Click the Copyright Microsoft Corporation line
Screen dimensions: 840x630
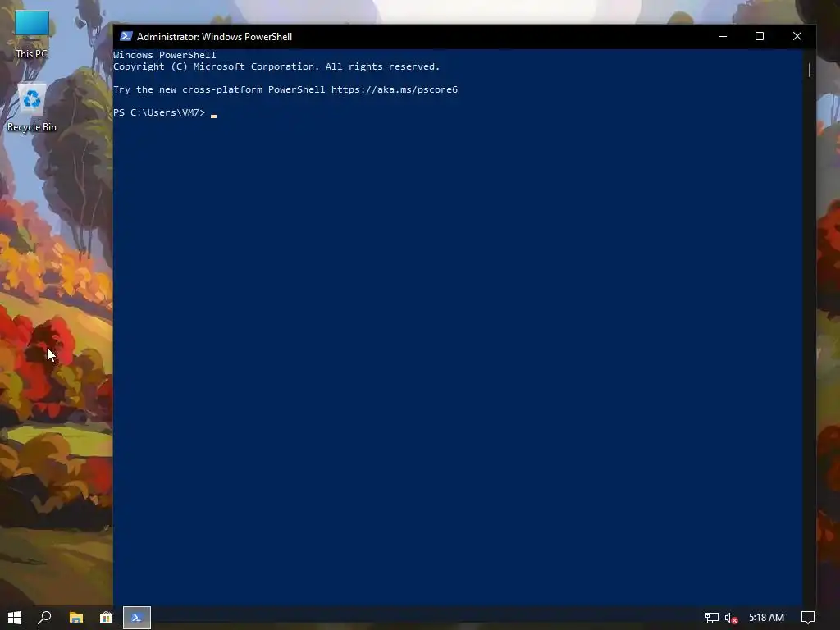[x=276, y=66]
